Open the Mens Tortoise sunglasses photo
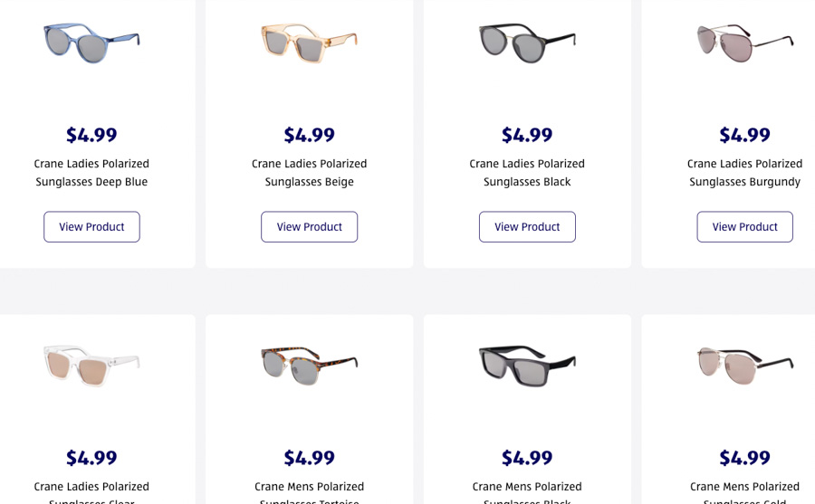Screen dimensions: 815x504 309,364
